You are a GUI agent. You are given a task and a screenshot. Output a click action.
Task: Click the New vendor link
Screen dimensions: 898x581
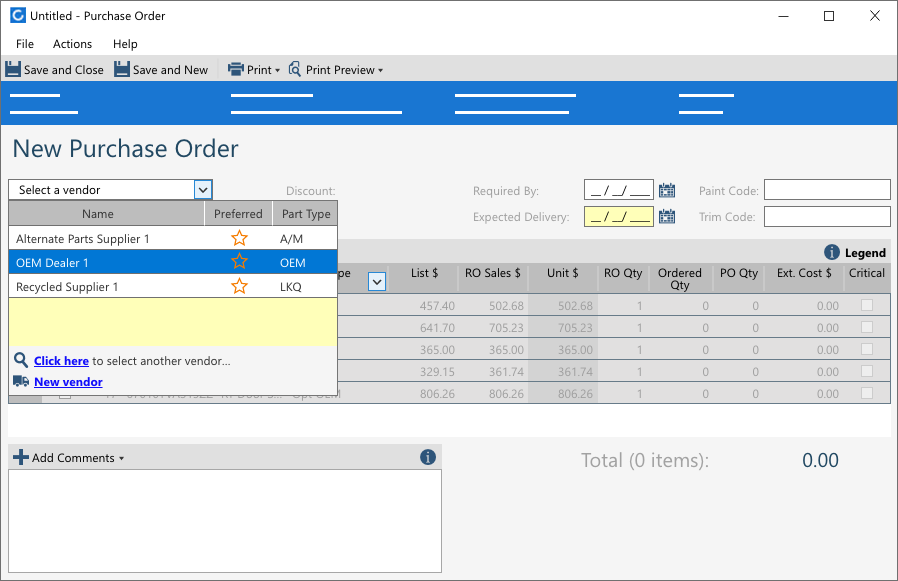[x=68, y=381]
